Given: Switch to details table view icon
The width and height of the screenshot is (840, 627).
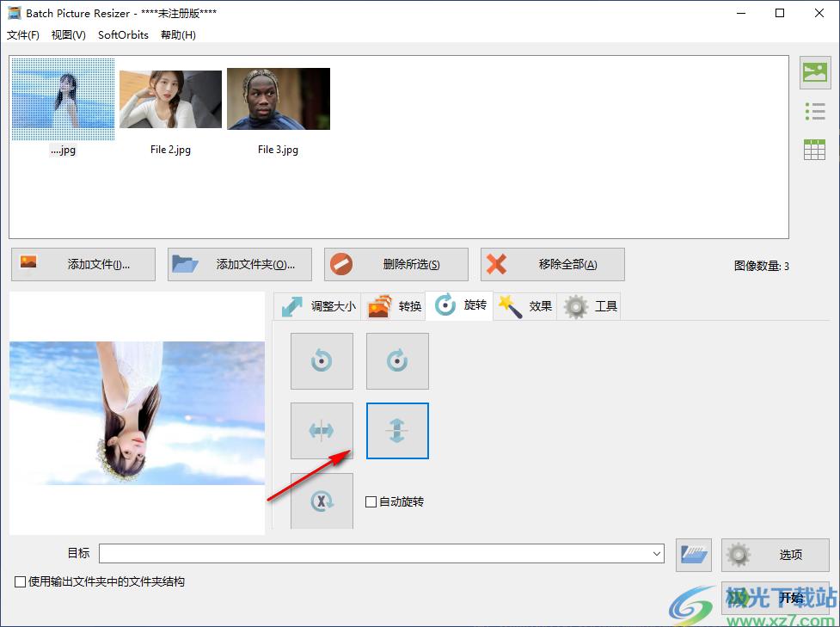Looking at the screenshot, I should (814, 149).
